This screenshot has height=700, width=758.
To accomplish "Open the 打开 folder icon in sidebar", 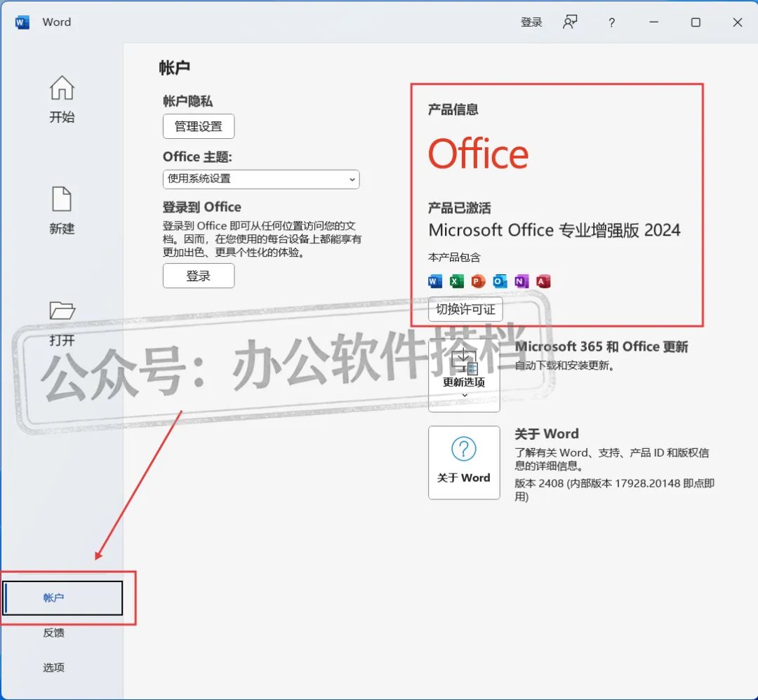I will 62,310.
